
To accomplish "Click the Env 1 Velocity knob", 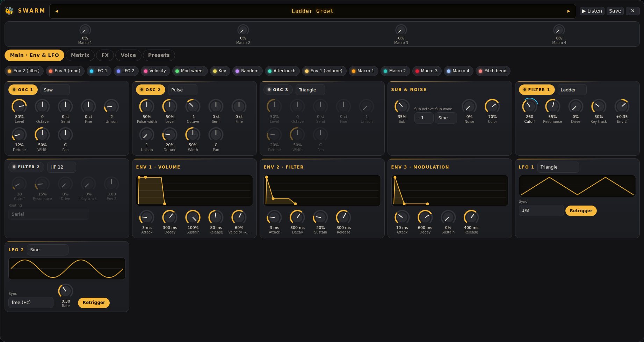I will coord(239,217).
